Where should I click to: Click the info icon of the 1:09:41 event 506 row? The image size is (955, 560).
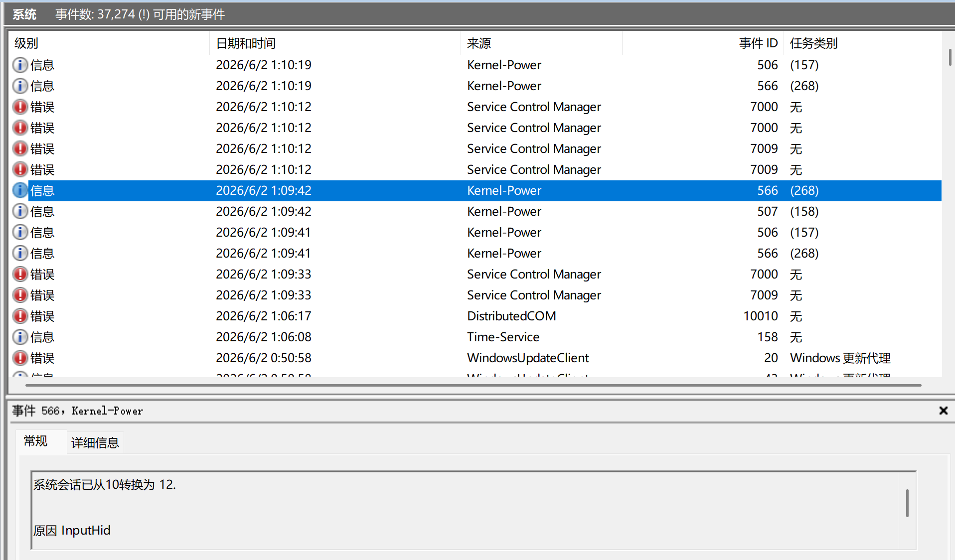[x=20, y=232]
